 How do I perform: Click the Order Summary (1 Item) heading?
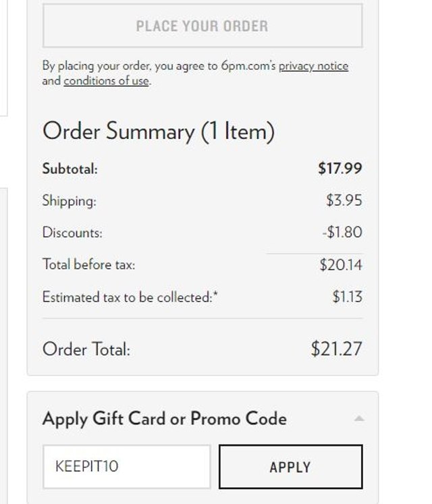[159, 131]
